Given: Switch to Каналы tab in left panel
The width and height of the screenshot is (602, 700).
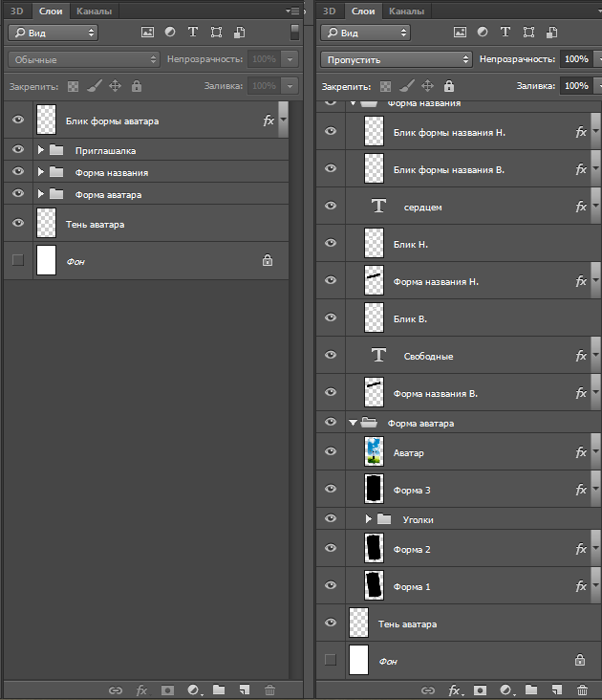Looking at the screenshot, I should coord(92,11).
